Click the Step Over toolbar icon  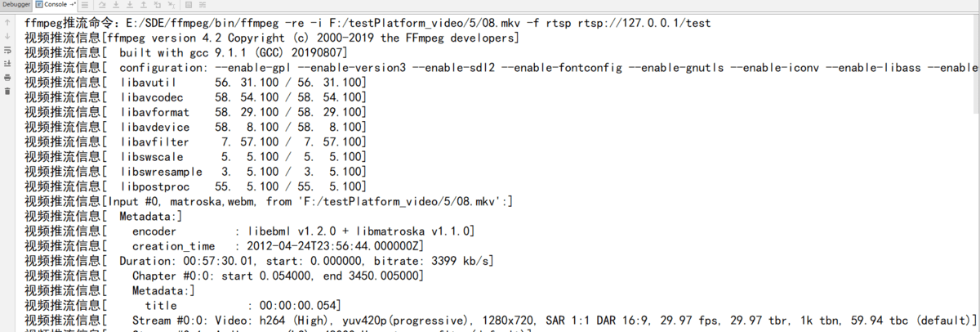[x=102, y=5]
